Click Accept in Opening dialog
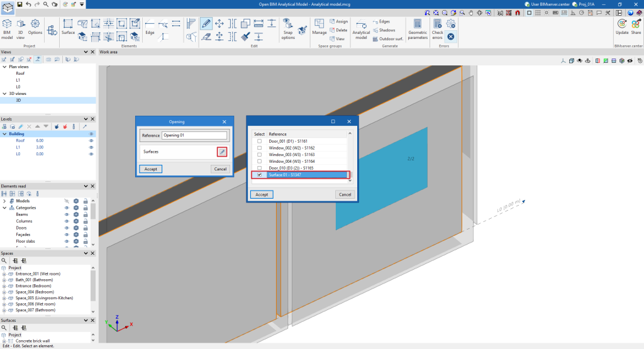The height and width of the screenshot is (349, 644). (x=151, y=169)
